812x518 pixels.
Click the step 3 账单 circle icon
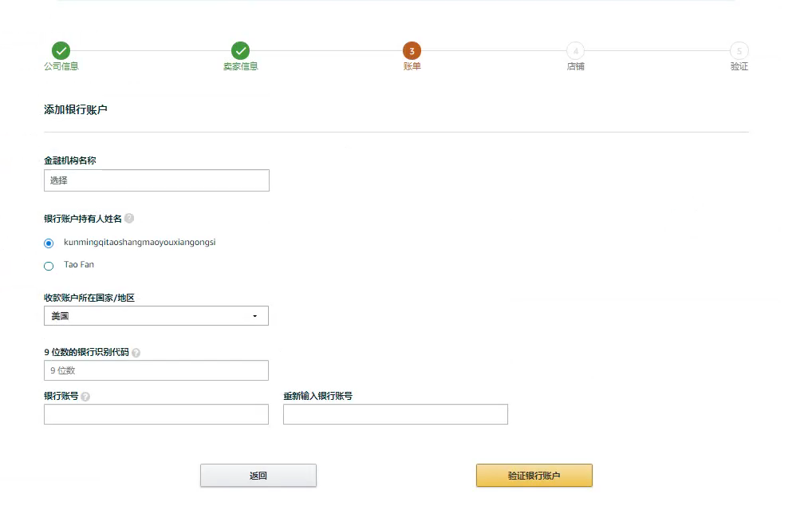(412, 51)
